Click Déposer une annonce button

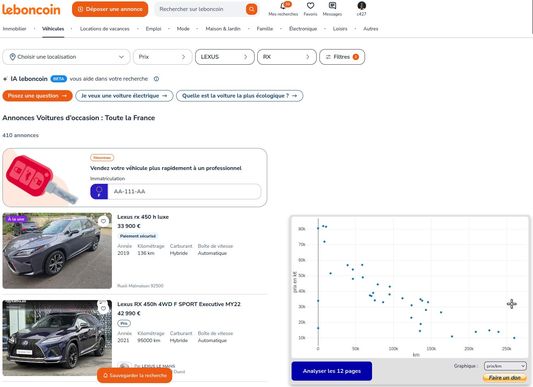[x=110, y=9]
